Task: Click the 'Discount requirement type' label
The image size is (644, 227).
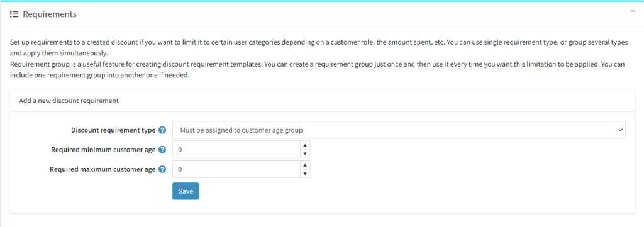Action: [x=113, y=130]
